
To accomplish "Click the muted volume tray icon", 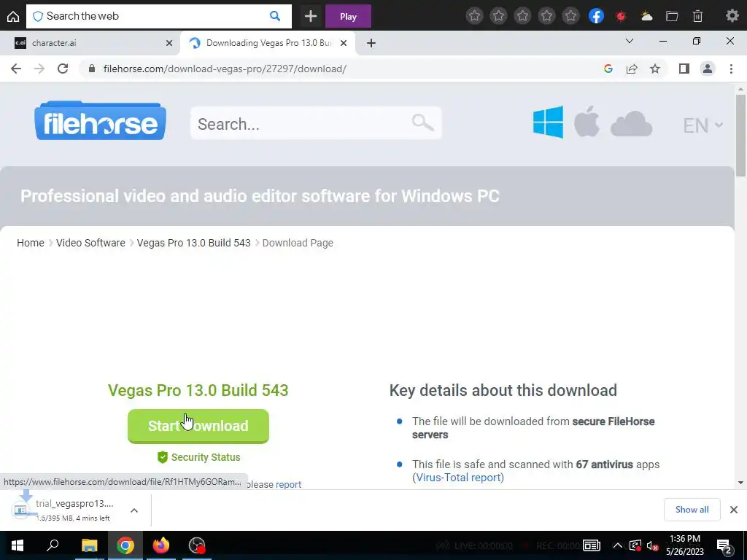I will click(x=653, y=545).
